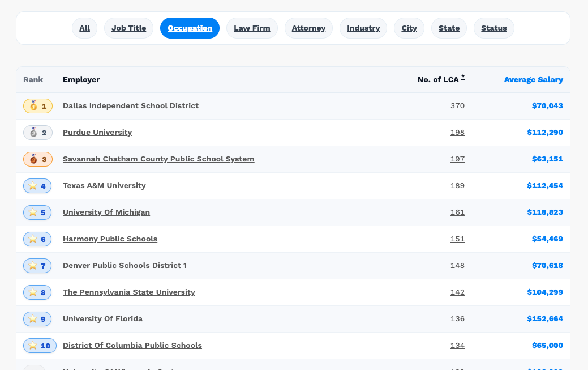Open the Purdue University employer link
Image resolution: width=588 pixels, height=370 pixels.
click(x=97, y=133)
